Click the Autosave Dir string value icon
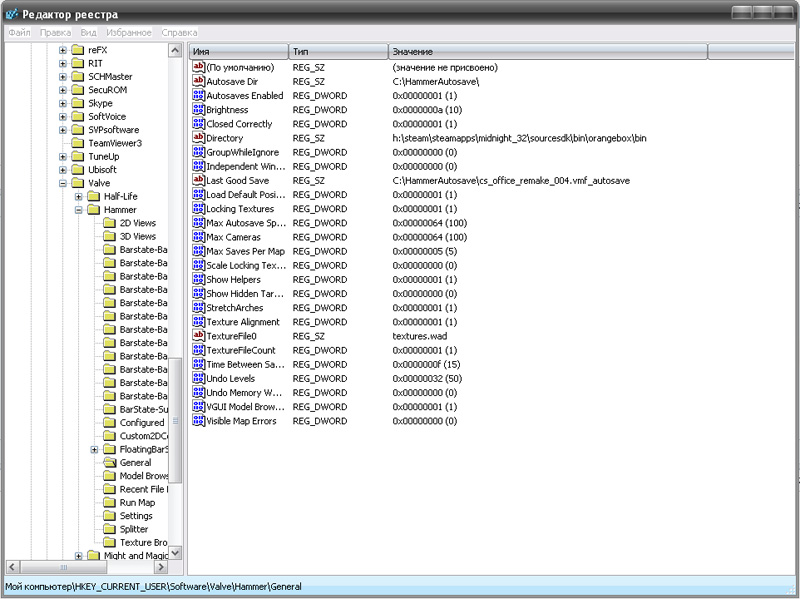 [198, 81]
